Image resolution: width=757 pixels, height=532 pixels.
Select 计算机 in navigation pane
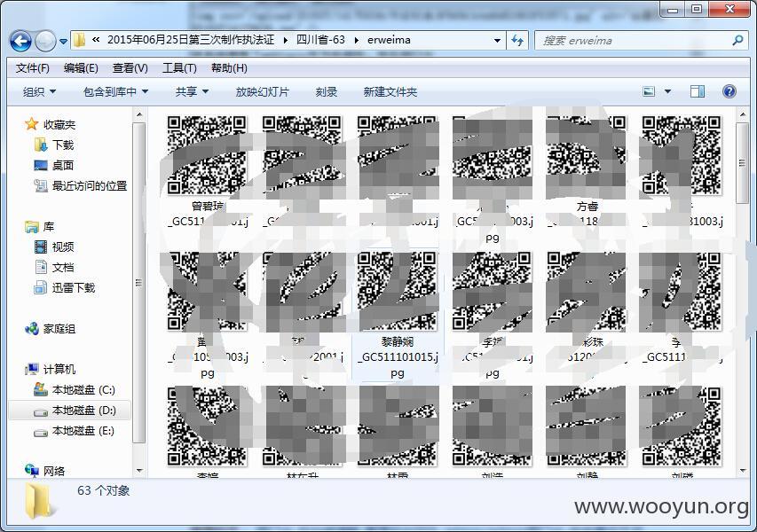(59, 369)
